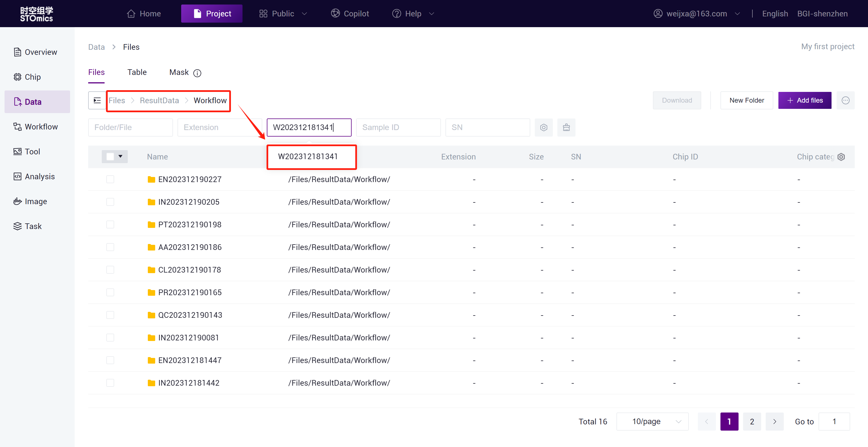Open the more options ellipsis button
The width and height of the screenshot is (868, 447).
pyautogui.click(x=845, y=100)
